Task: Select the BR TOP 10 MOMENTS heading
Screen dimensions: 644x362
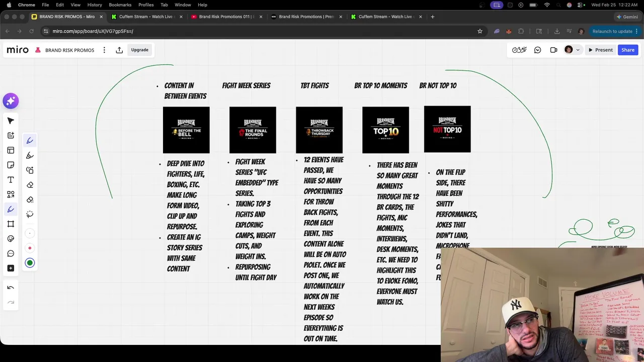Action: click(380, 85)
